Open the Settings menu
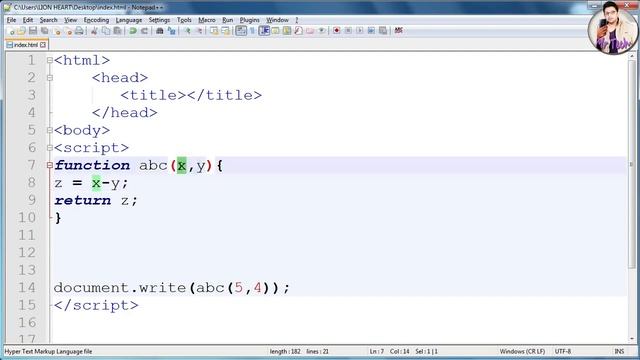Screen dimensions: 640x360 [159, 20]
